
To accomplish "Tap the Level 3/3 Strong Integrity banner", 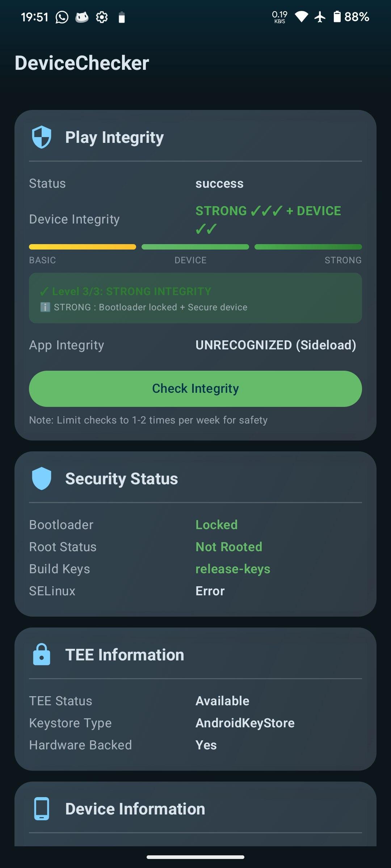I will click(195, 298).
